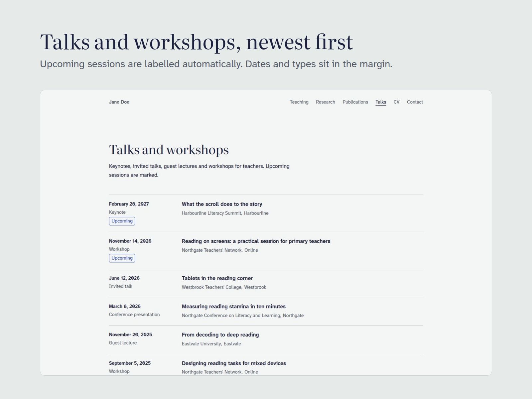The height and width of the screenshot is (399, 532).
Task: Open the Teaching nav link
Action: (299, 102)
